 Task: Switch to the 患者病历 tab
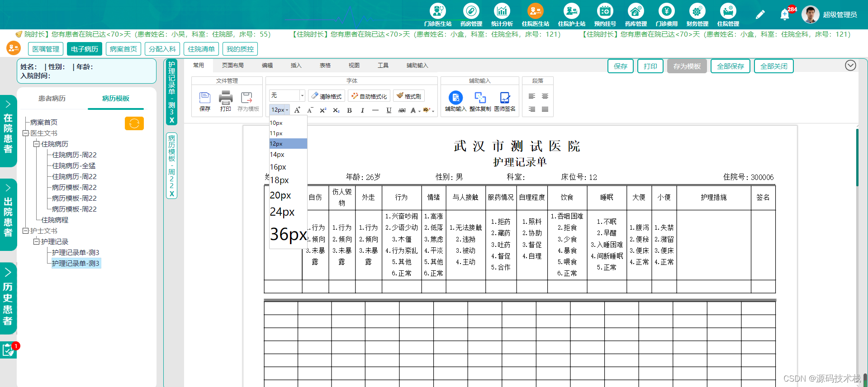click(x=52, y=99)
